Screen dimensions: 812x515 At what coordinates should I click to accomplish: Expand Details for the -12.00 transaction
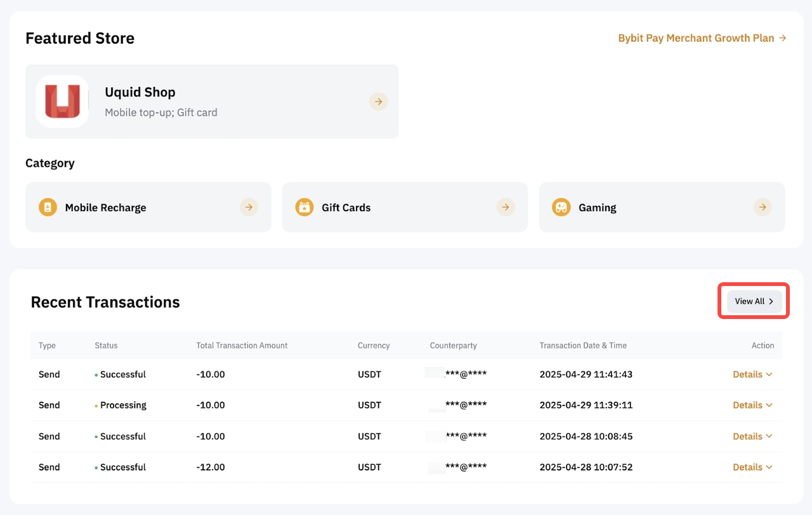[x=752, y=467]
